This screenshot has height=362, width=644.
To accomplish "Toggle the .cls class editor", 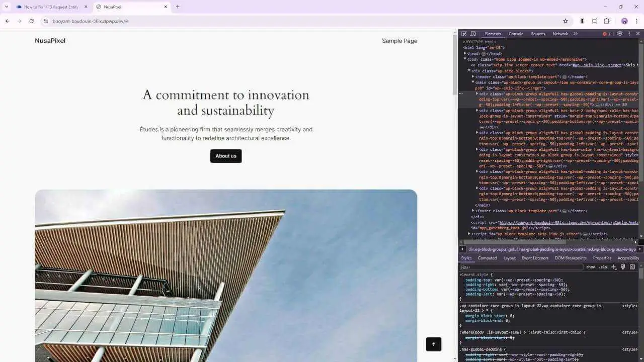I will [x=603, y=267].
